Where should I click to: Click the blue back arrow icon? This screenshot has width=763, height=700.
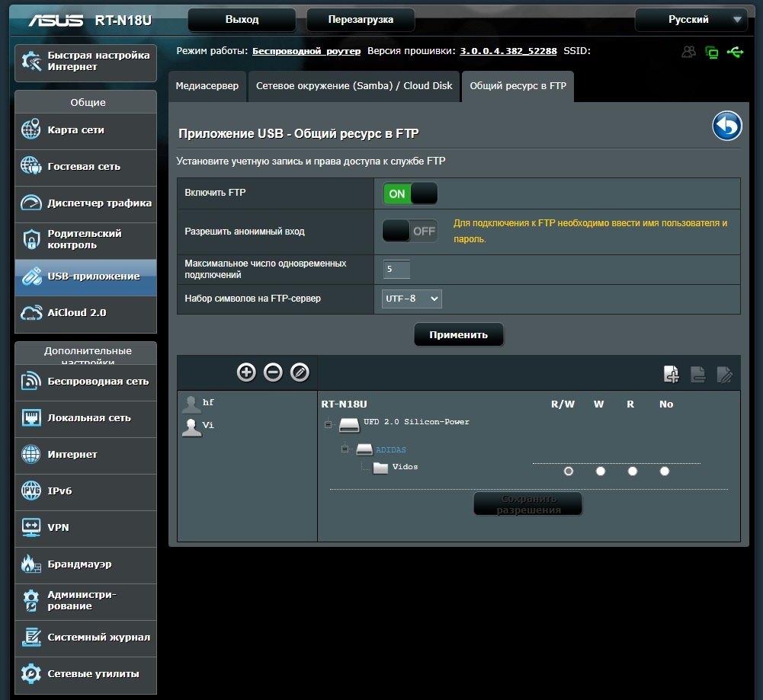[727, 126]
